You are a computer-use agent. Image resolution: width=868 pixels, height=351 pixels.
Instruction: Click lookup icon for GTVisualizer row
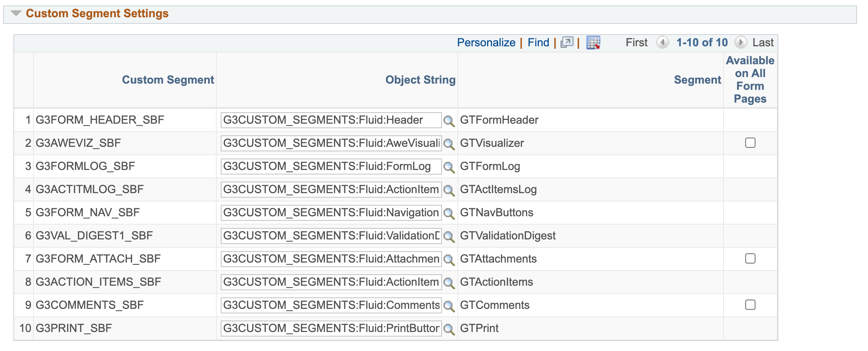[x=449, y=144]
